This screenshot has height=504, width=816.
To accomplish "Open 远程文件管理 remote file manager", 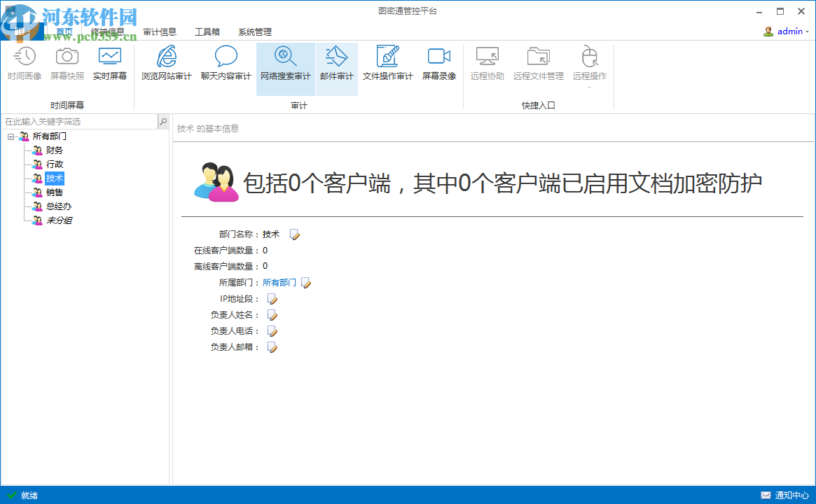I will tap(538, 63).
